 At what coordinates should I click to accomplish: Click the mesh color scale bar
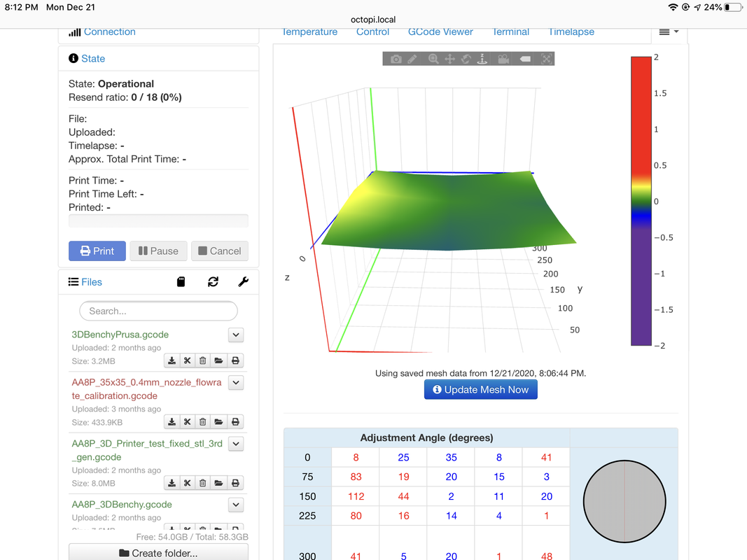pos(641,201)
